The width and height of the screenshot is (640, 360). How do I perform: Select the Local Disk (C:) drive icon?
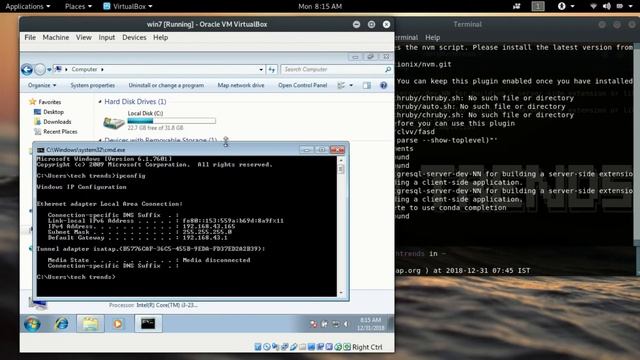(x=113, y=122)
